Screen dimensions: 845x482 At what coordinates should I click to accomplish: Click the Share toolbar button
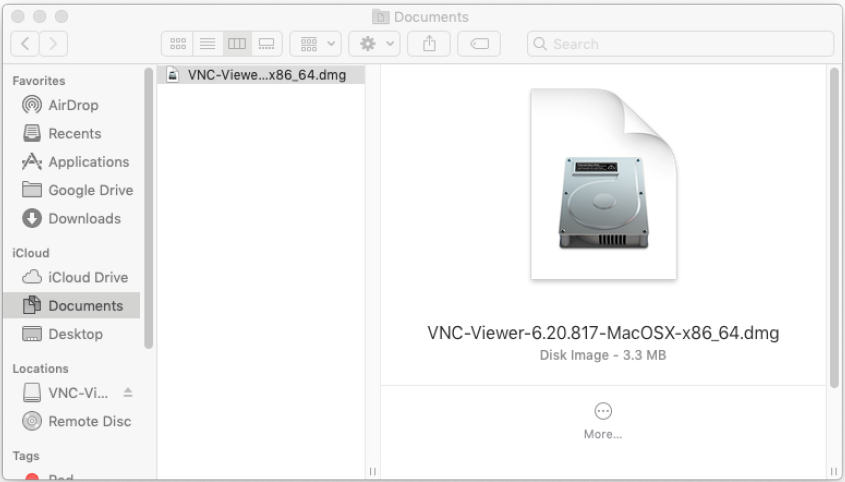[x=429, y=44]
